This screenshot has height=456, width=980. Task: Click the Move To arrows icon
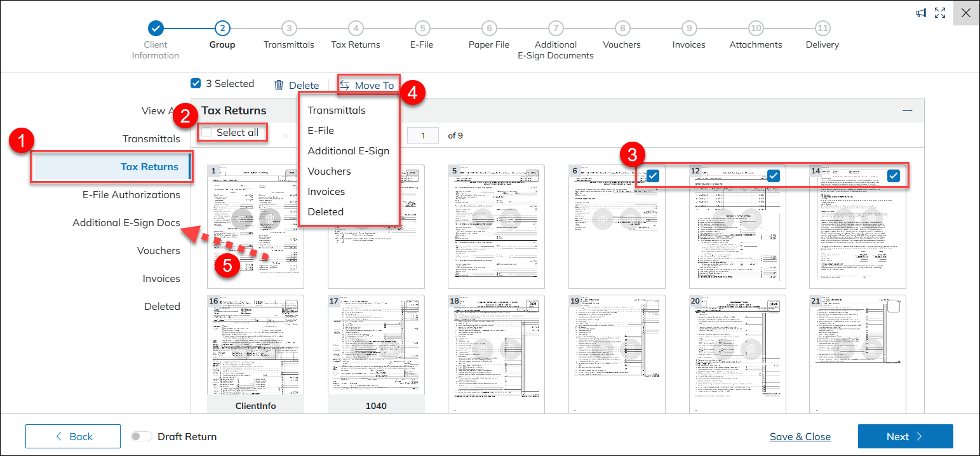[x=344, y=85]
